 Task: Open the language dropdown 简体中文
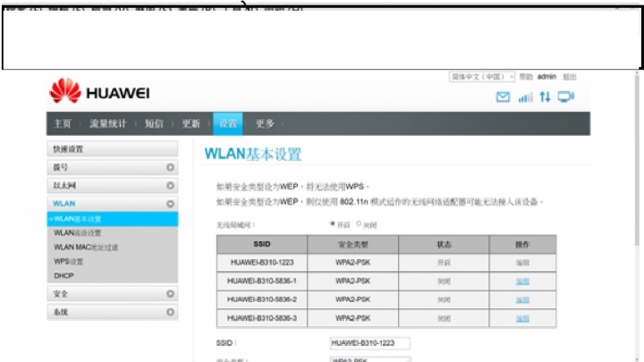coord(481,77)
